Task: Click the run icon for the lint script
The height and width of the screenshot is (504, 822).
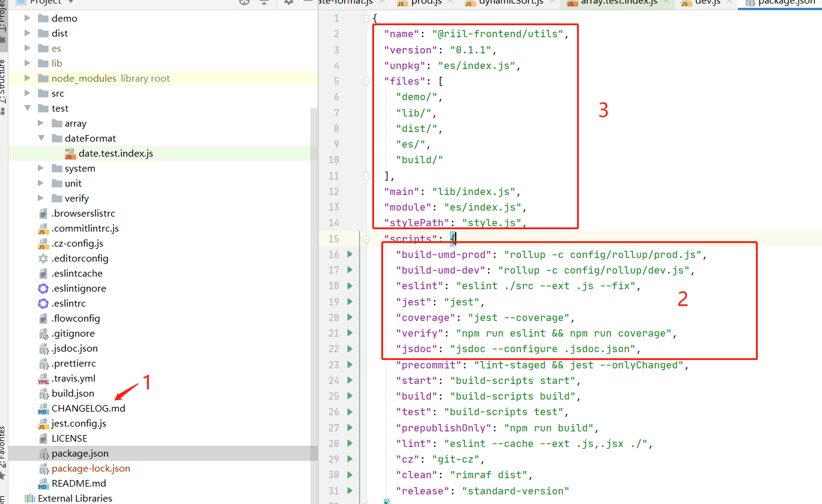Action: (x=351, y=443)
